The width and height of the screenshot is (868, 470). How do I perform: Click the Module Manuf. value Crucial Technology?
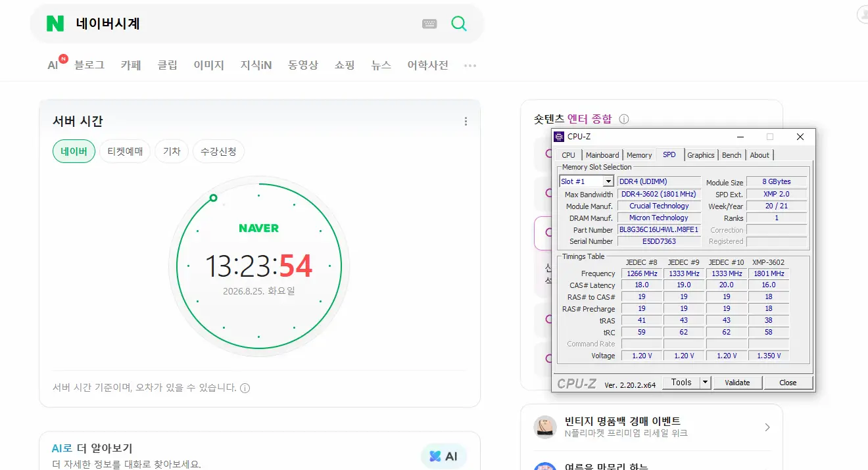click(659, 206)
